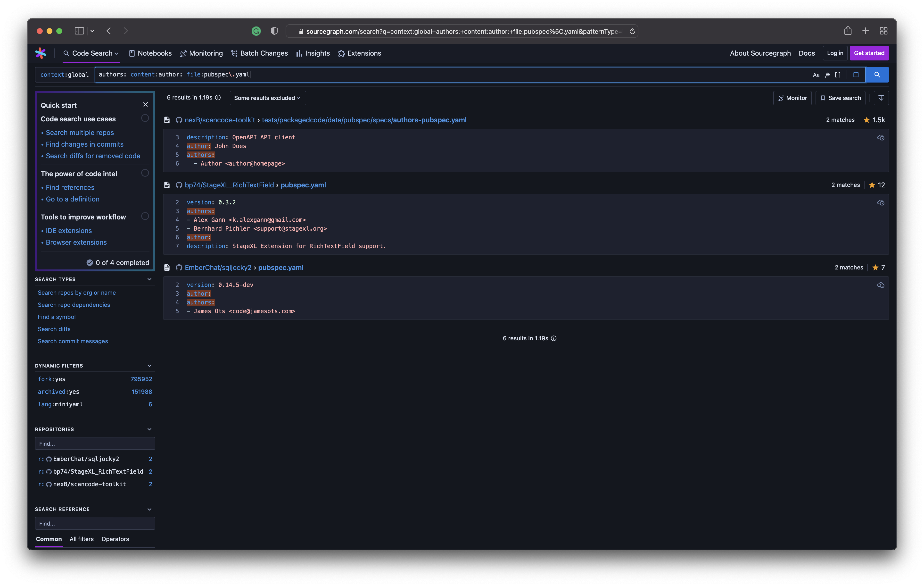
Task: Toggle Tools to improve workflow circle
Action: click(x=145, y=216)
